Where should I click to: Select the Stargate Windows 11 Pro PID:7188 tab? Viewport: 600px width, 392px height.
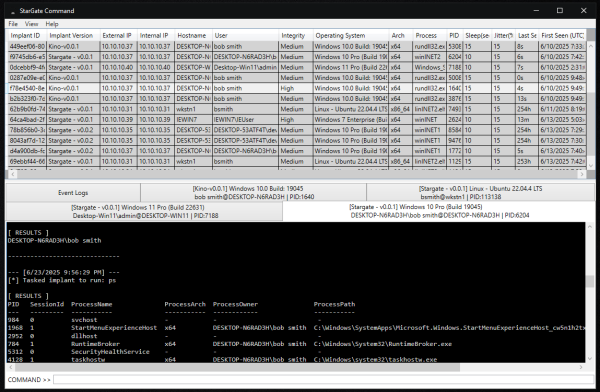[x=145, y=211]
